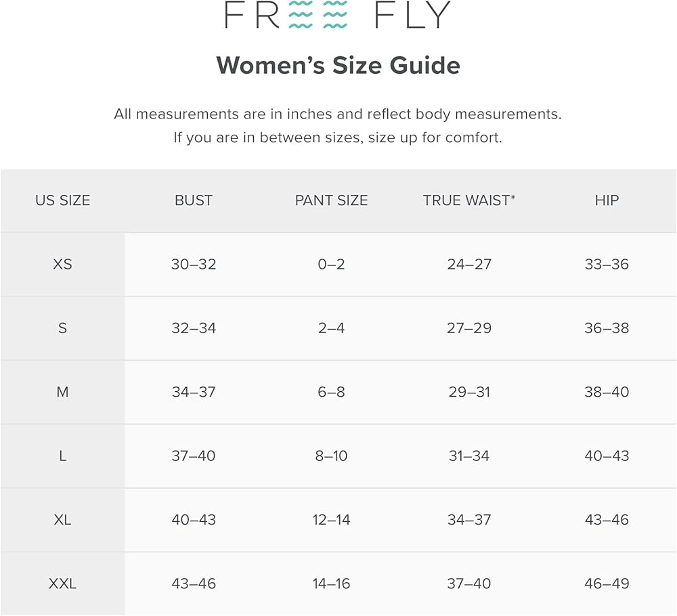The width and height of the screenshot is (677, 616).
Task: Click the 30–32 bust measurement cell
Action: point(194,264)
